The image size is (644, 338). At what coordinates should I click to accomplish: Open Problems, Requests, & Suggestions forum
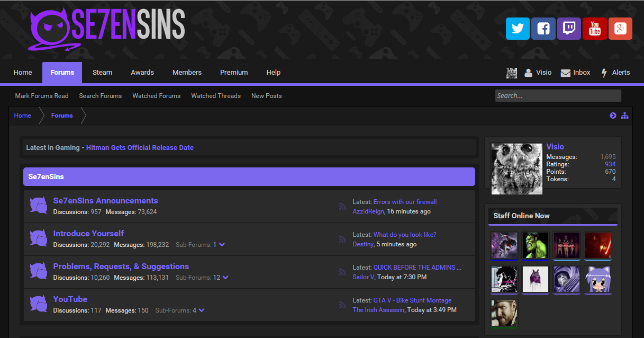click(121, 266)
